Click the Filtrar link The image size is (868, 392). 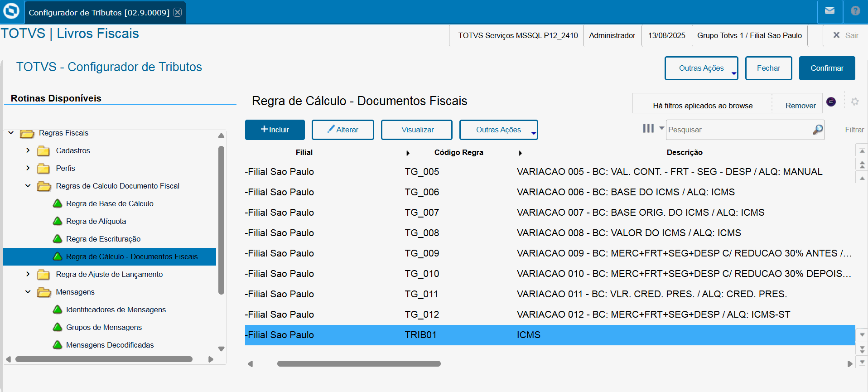pos(854,130)
